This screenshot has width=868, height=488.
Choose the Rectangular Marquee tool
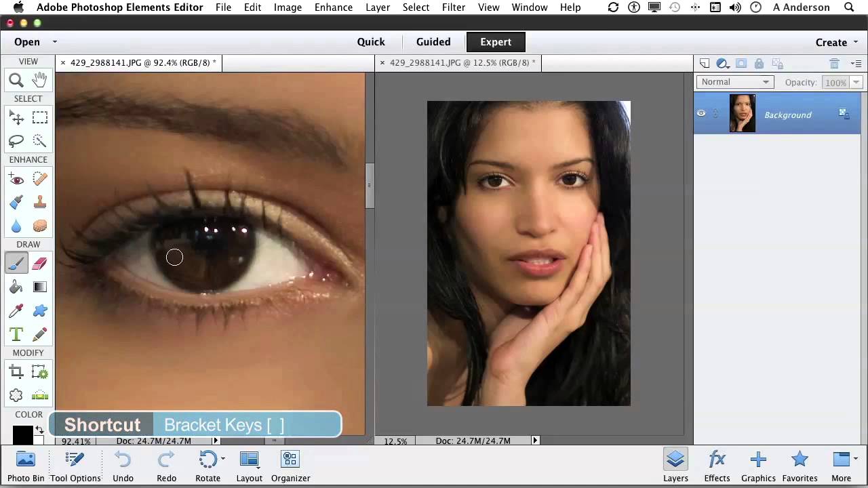pyautogui.click(x=40, y=118)
